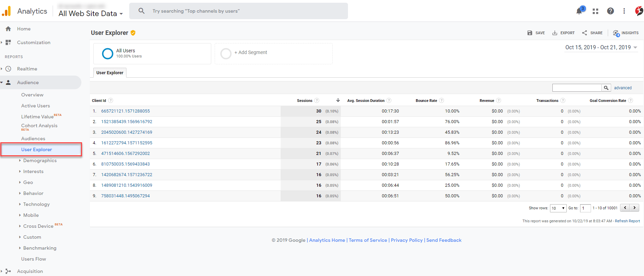Click the Acquisition arrows icon
This screenshot has height=276, width=644.
(x=8, y=271)
